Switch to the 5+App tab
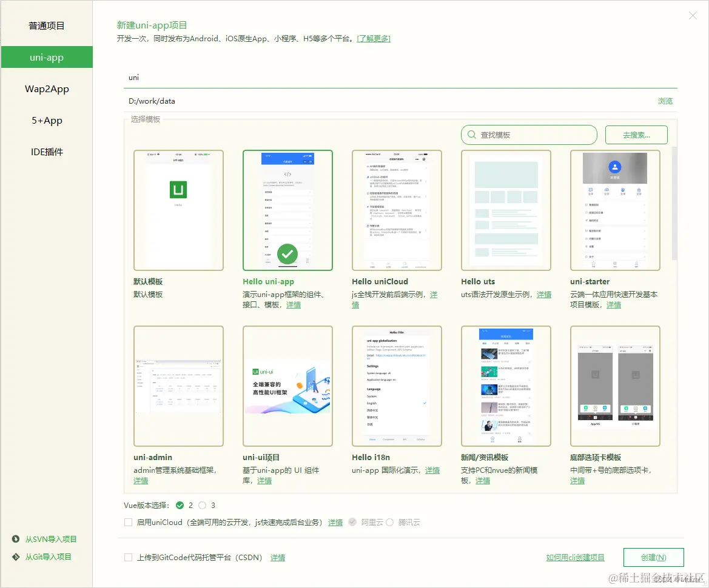 47,121
